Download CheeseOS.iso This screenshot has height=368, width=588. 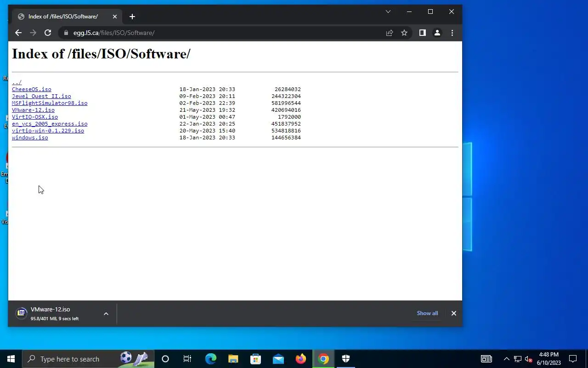coord(32,89)
